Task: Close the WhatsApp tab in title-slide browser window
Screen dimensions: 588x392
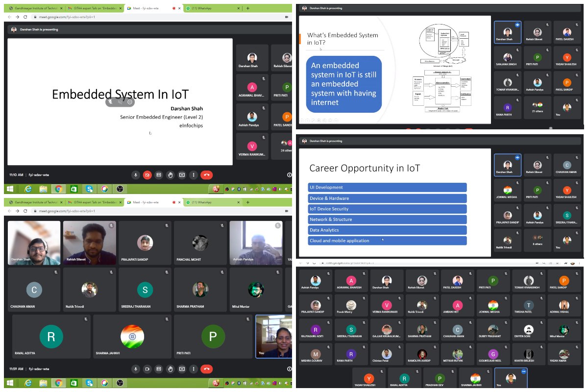Action: 238,8
